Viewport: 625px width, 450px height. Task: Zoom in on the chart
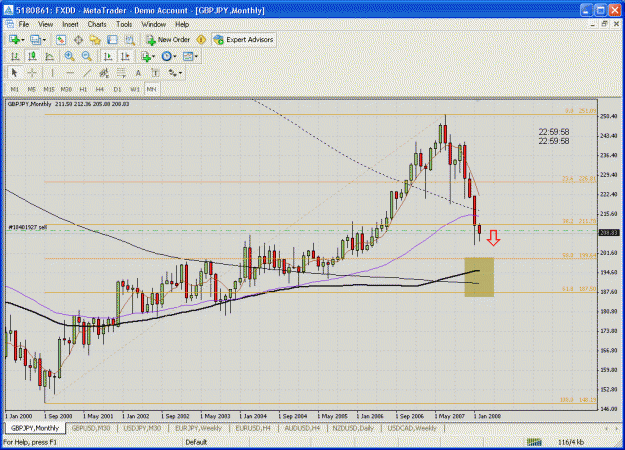coord(69,56)
